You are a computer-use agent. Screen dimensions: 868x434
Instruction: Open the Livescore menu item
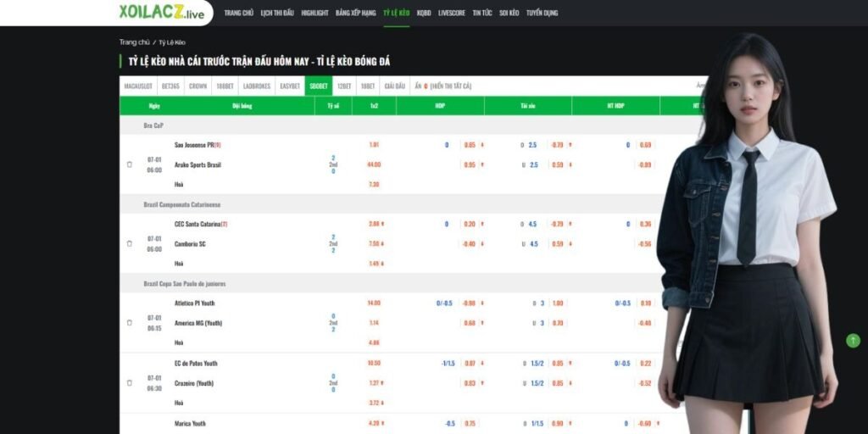[x=451, y=14]
